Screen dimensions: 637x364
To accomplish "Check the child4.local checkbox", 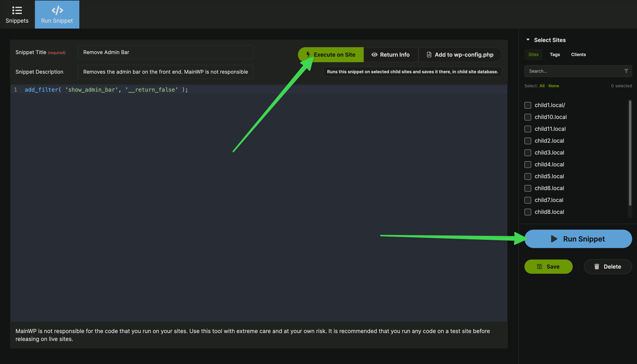I will point(528,165).
